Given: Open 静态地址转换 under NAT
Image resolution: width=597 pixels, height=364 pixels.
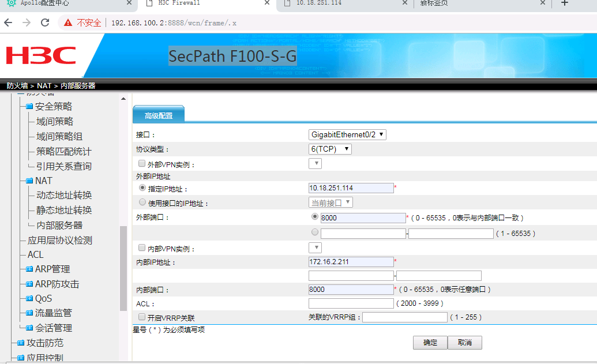Looking at the screenshot, I should point(64,210).
